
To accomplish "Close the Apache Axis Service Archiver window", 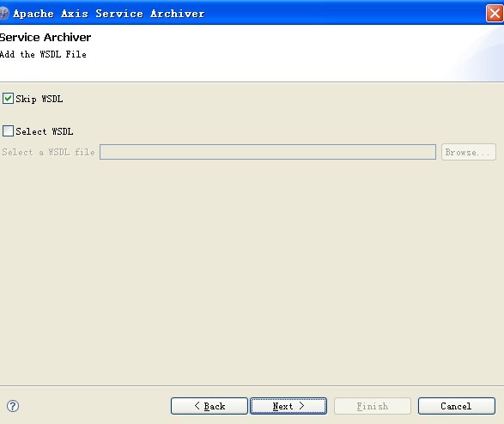I will pos(495,14).
